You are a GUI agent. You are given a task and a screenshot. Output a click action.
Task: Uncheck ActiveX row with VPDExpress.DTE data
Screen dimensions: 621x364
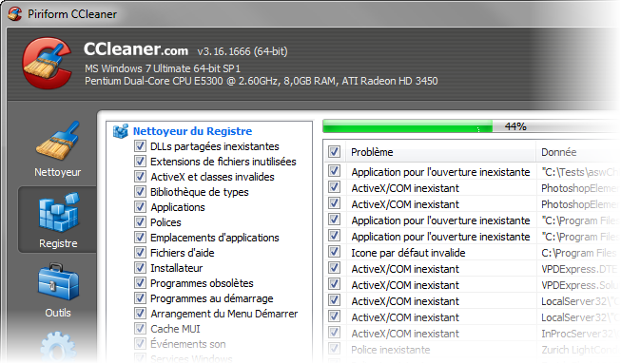click(334, 268)
